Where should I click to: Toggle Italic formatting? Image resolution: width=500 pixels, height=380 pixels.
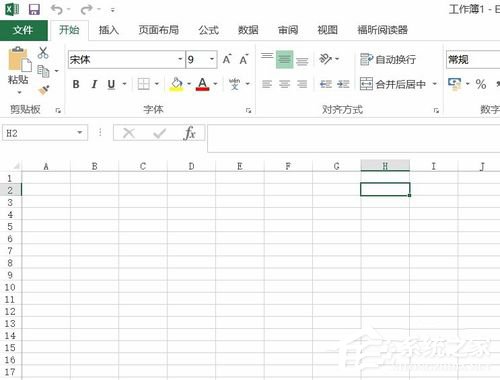coord(94,84)
